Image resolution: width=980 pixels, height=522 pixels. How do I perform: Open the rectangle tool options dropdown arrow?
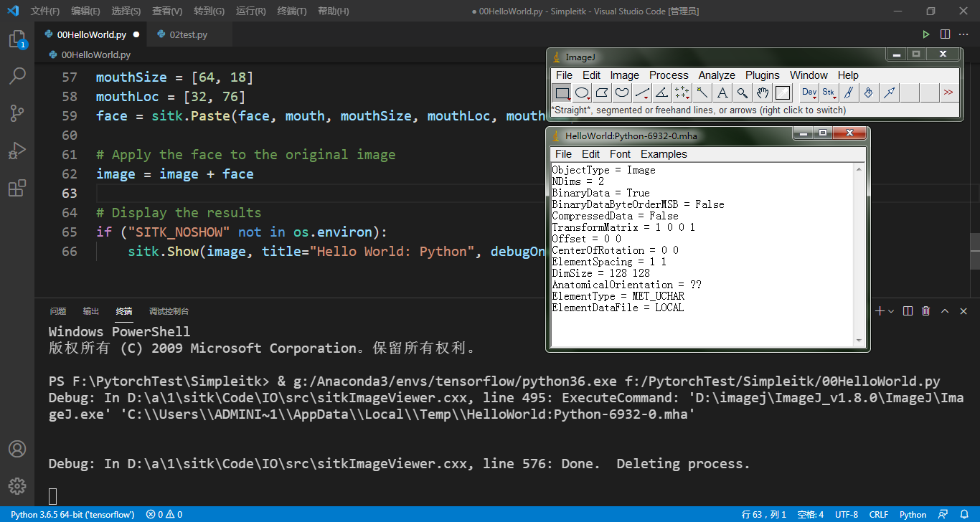pyautogui.click(x=570, y=98)
